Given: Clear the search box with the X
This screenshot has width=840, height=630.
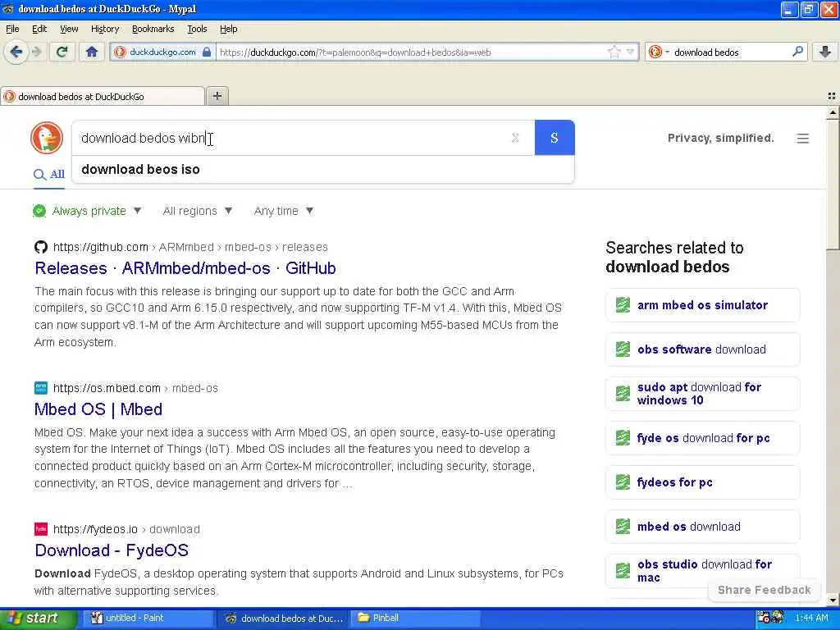Looking at the screenshot, I should (x=515, y=138).
